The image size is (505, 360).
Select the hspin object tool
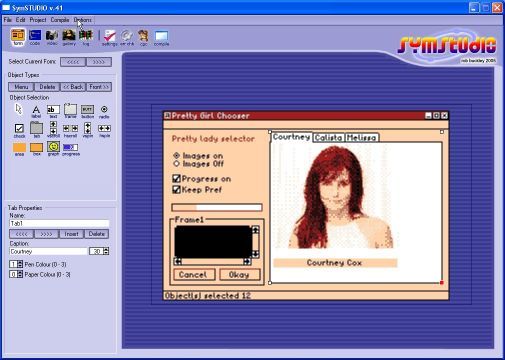pyautogui.click(x=104, y=130)
